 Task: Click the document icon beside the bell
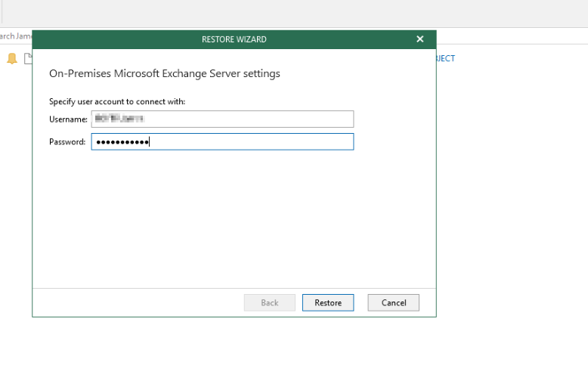click(x=27, y=58)
